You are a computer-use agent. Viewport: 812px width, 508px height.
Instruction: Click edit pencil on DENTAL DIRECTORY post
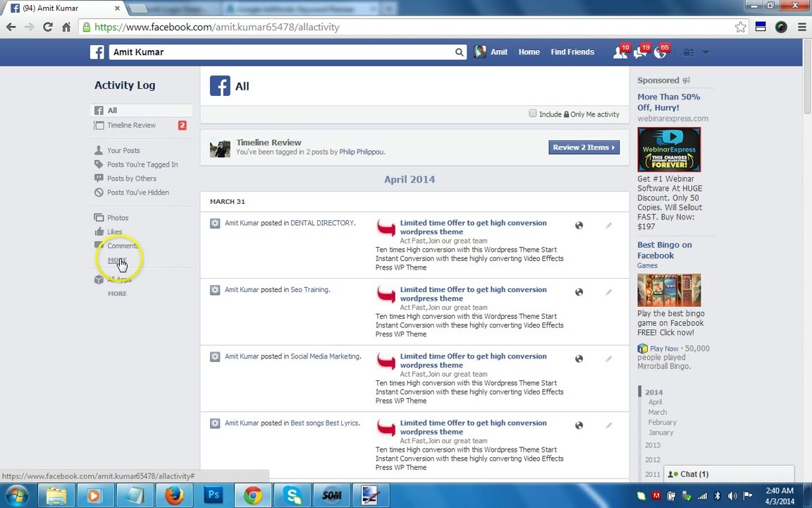coord(609,226)
